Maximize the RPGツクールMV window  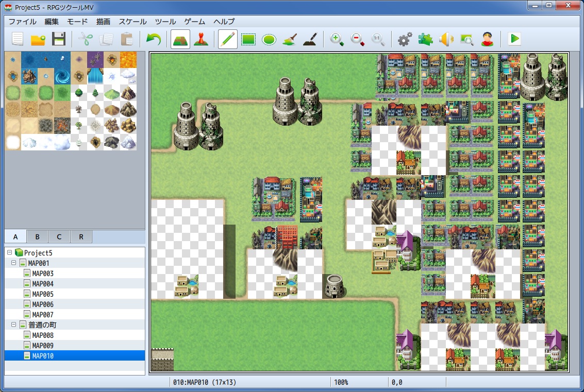[x=549, y=6]
